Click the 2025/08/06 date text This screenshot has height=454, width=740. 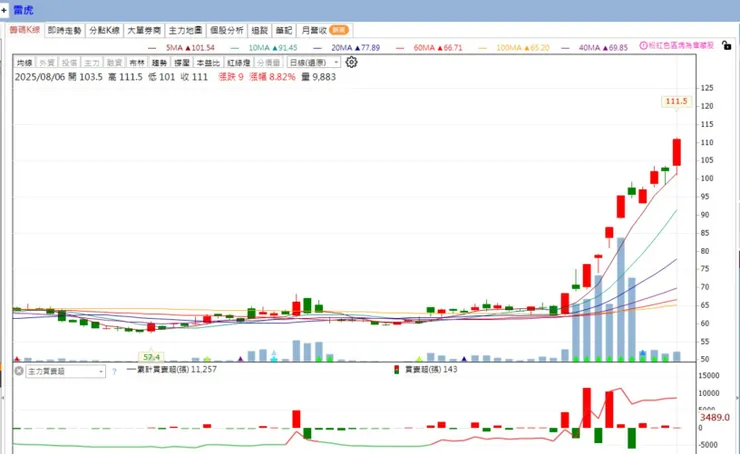click(x=40, y=77)
